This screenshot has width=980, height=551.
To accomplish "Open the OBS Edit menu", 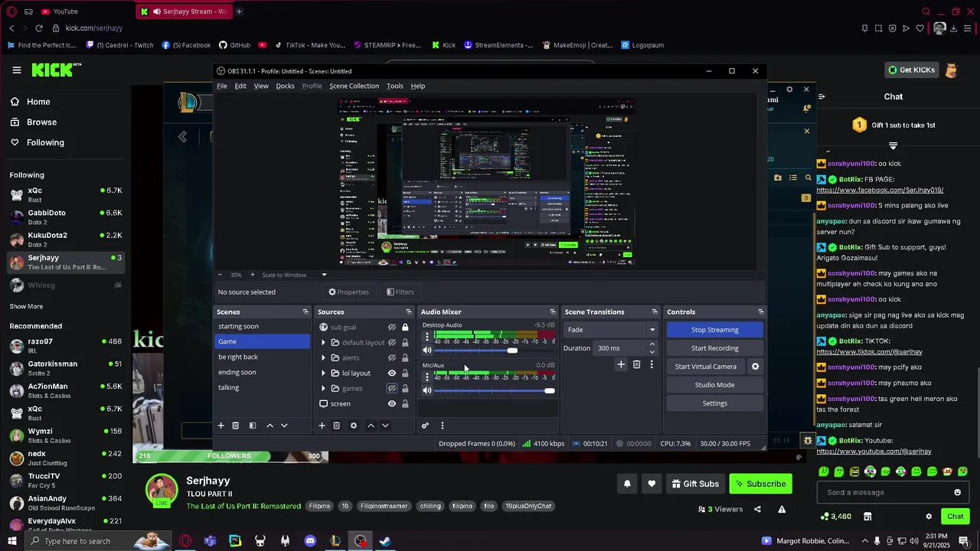I will 240,86.
